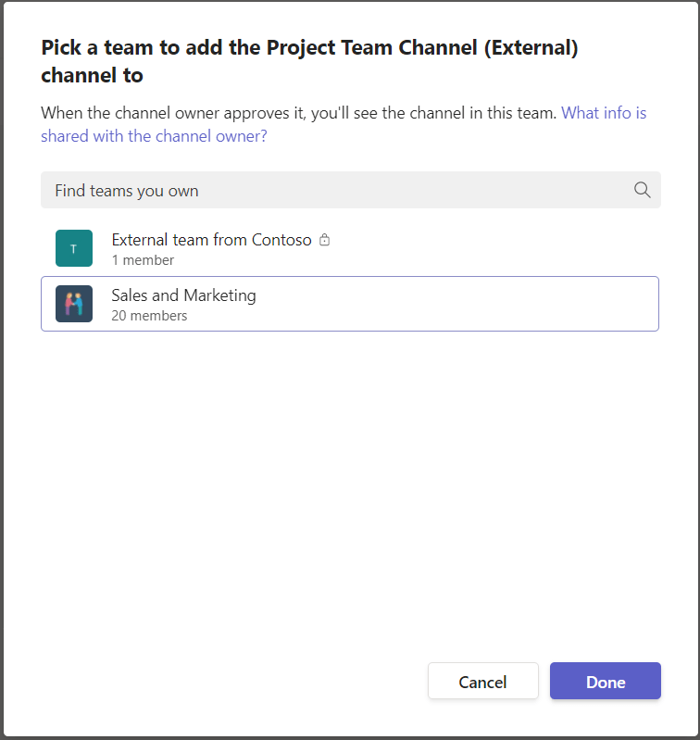
Task: Click the empty space left of Cancel
Action: pyautogui.click(x=231, y=681)
